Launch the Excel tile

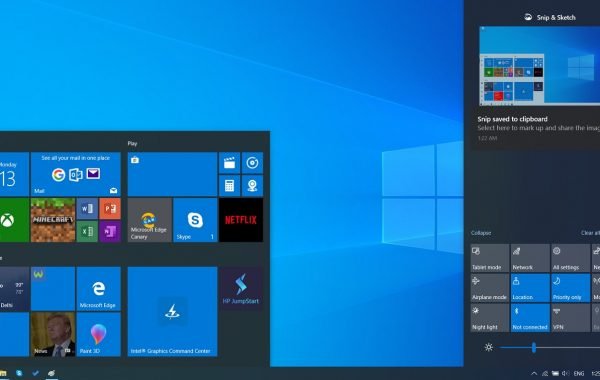pos(87,231)
